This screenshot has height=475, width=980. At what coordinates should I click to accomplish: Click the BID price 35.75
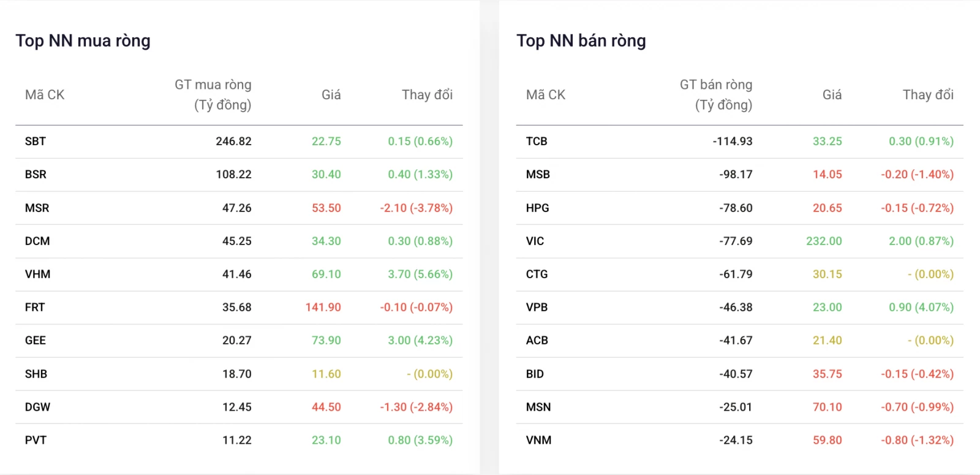827,374
